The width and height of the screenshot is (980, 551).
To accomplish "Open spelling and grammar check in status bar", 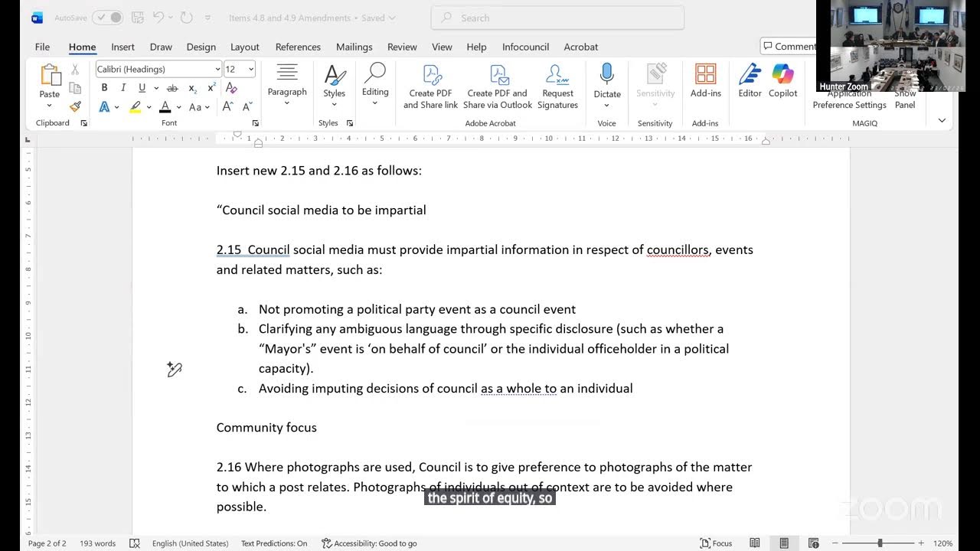I will pos(135,543).
